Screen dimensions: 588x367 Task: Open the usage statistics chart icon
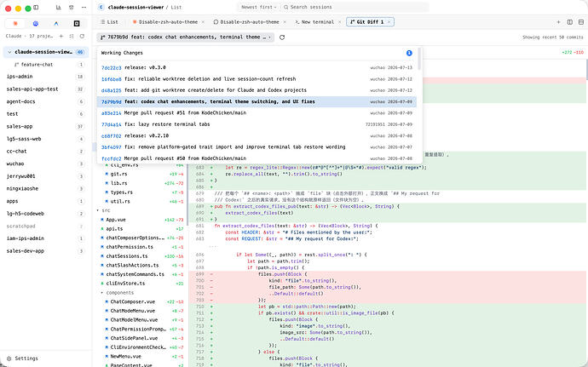coord(59,7)
